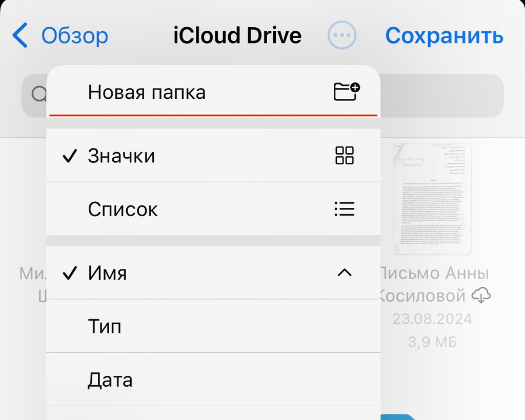Tap the iCloud download icon by Косиловой
Image resolution: width=525 pixels, height=420 pixels.
point(481,295)
